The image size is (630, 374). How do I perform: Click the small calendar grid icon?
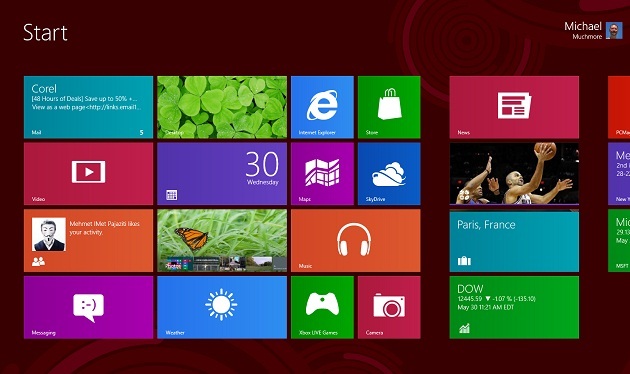click(x=172, y=195)
